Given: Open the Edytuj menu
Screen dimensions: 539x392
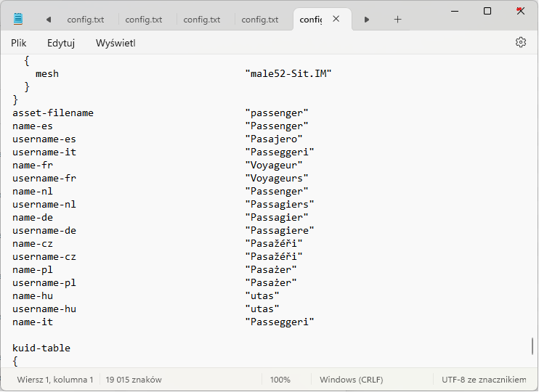Looking at the screenshot, I should tap(61, 43).
